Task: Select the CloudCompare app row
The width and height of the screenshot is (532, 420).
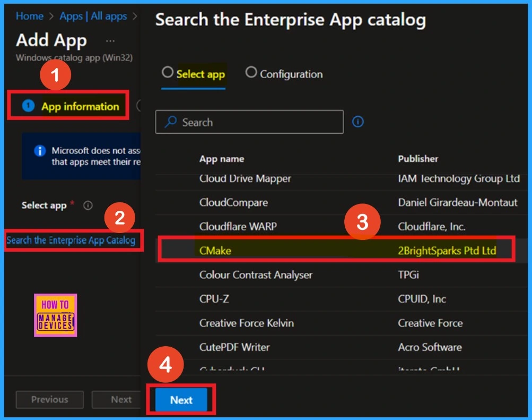Action: click(x=341, y=203)
